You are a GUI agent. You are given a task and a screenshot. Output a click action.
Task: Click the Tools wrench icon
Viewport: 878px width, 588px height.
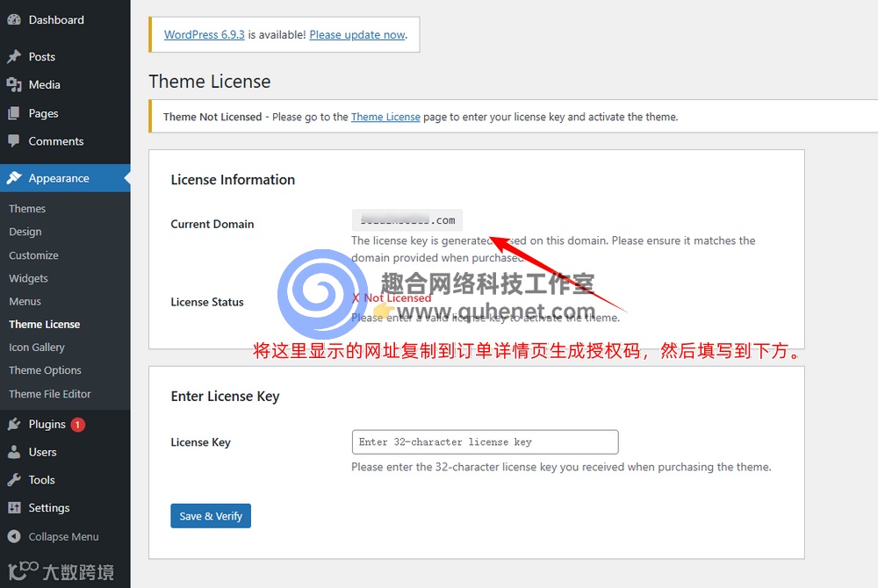(x=14, y=480)
